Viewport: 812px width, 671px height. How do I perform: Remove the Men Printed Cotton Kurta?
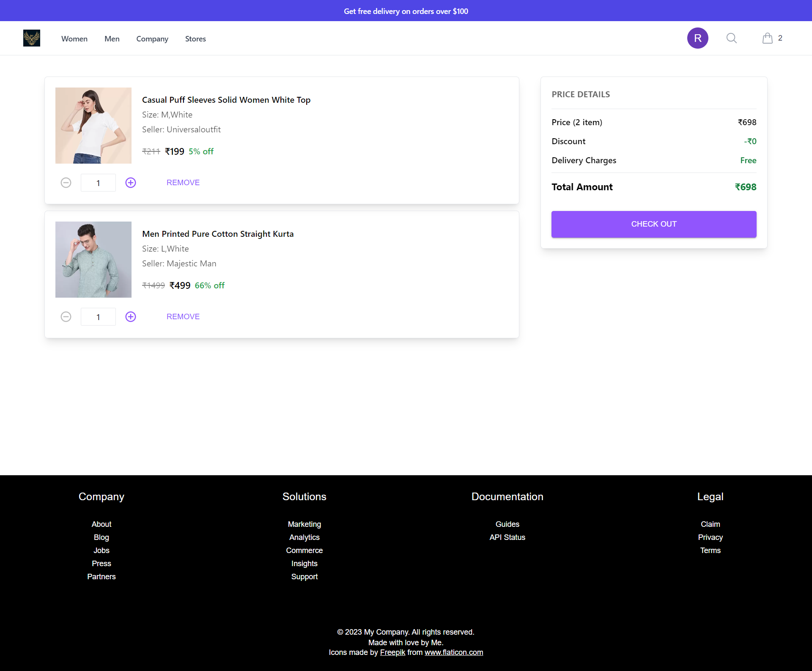pos(183,316)
